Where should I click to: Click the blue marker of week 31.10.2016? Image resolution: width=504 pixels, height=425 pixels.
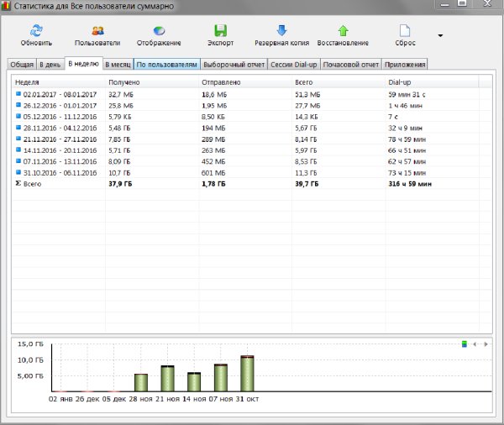pyautogui.click(x=18, y=172)
